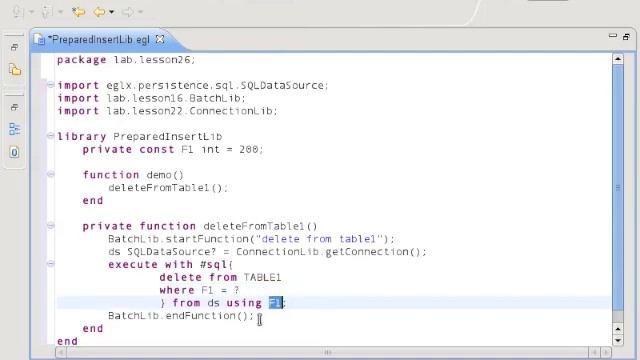640x360 pixels.
Task: Go back using the yellow Back arrow
Action: pyautogui.click(x=99, y=12)
